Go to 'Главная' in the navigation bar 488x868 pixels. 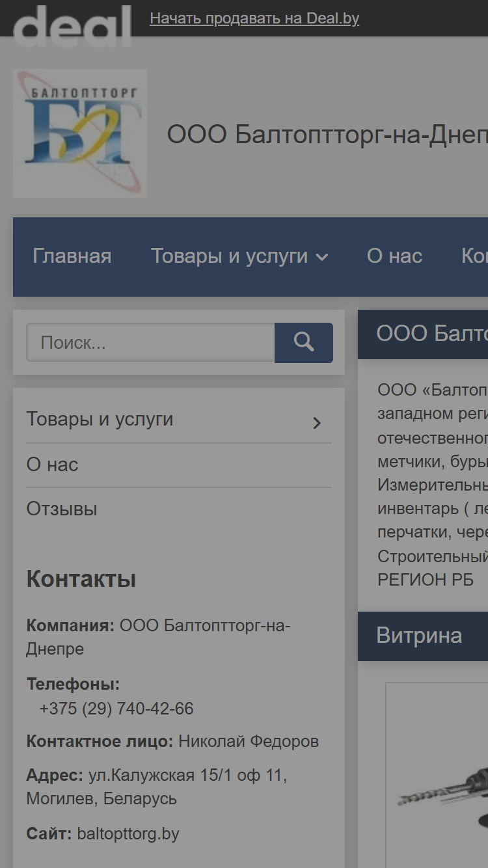(x=72, y=256)
